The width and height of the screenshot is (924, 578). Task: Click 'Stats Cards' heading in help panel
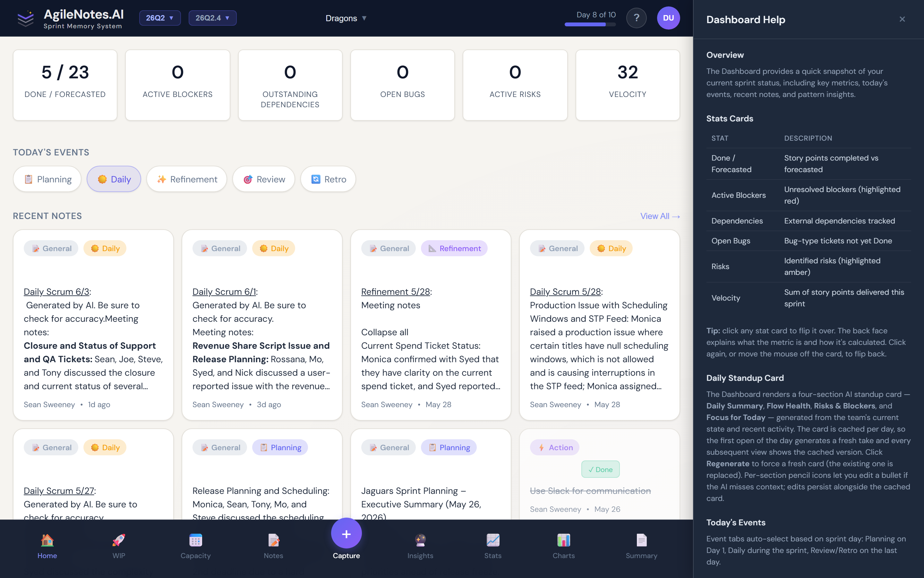point(730,118)
